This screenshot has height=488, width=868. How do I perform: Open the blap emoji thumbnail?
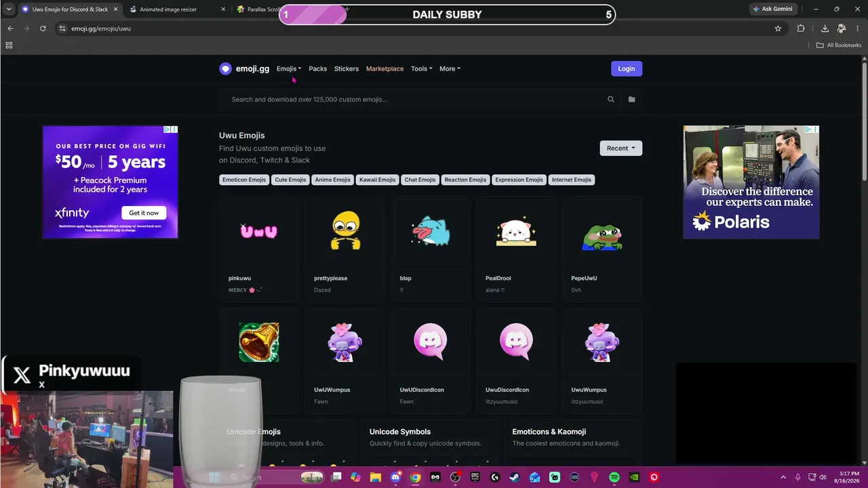pos(430,231)
